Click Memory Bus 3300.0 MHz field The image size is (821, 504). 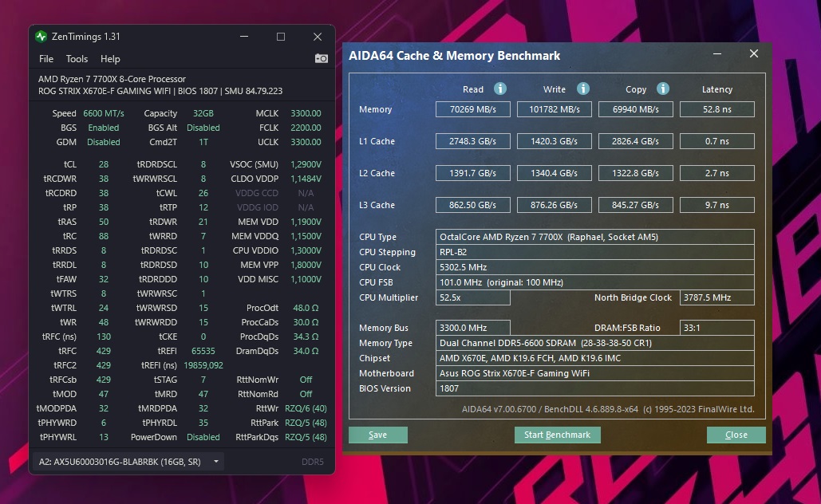click(x=473, y=328)
